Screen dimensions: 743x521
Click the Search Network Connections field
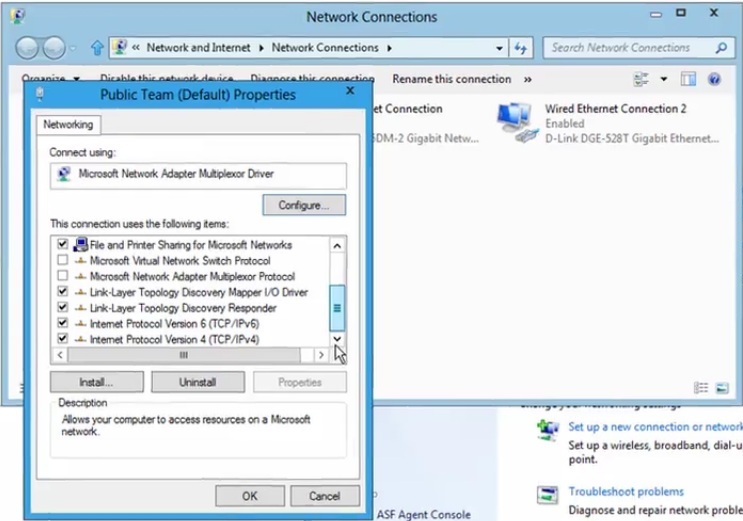pyautogui.click(x=638, y=48)
